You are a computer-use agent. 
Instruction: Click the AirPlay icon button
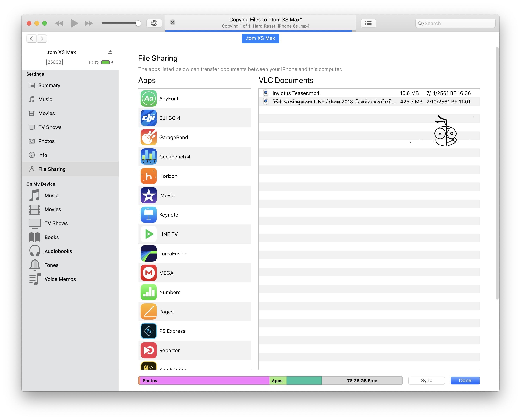[154, 23]
